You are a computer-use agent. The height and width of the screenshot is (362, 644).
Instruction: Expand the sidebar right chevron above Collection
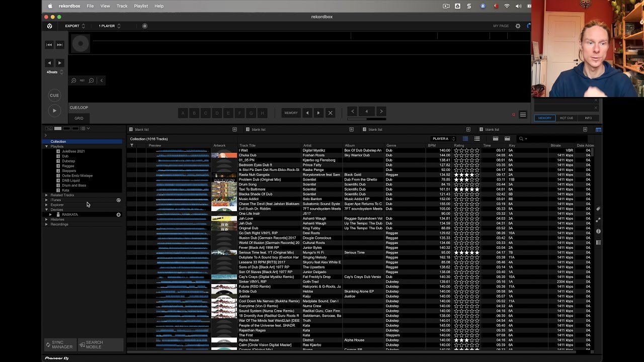pos(46,135)
